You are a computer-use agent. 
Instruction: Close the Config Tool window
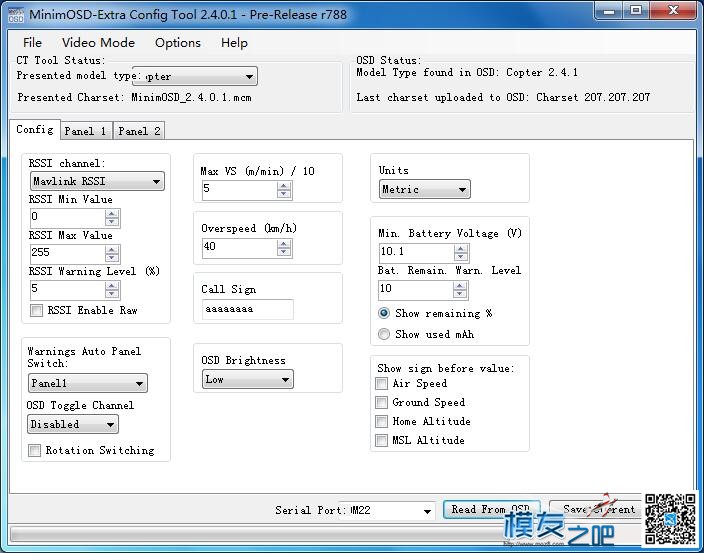pos(673,11)
